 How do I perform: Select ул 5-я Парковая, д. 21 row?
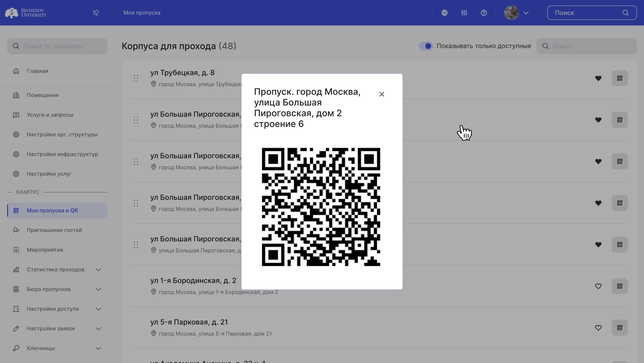[379, 327]
